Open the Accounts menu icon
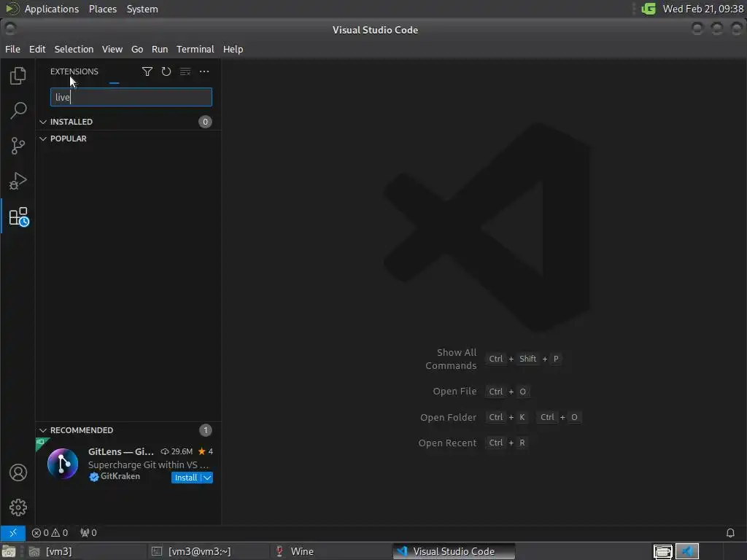747x560 pixels. click(x=18, y=472)
